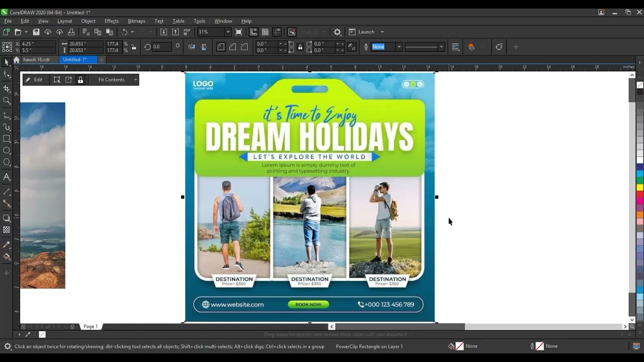Open the Bitmaps menu
The height and width of the screenshot is (362, 644).
136,21
